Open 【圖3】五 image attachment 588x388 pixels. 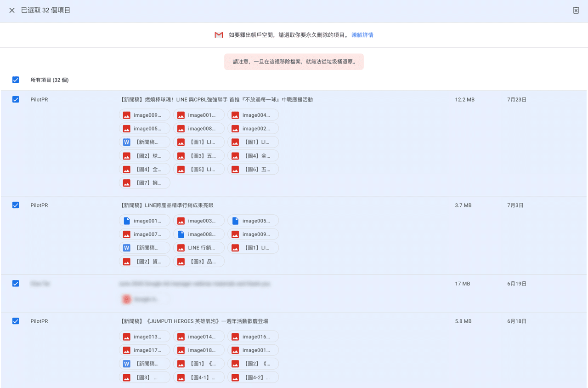(199, 156)
